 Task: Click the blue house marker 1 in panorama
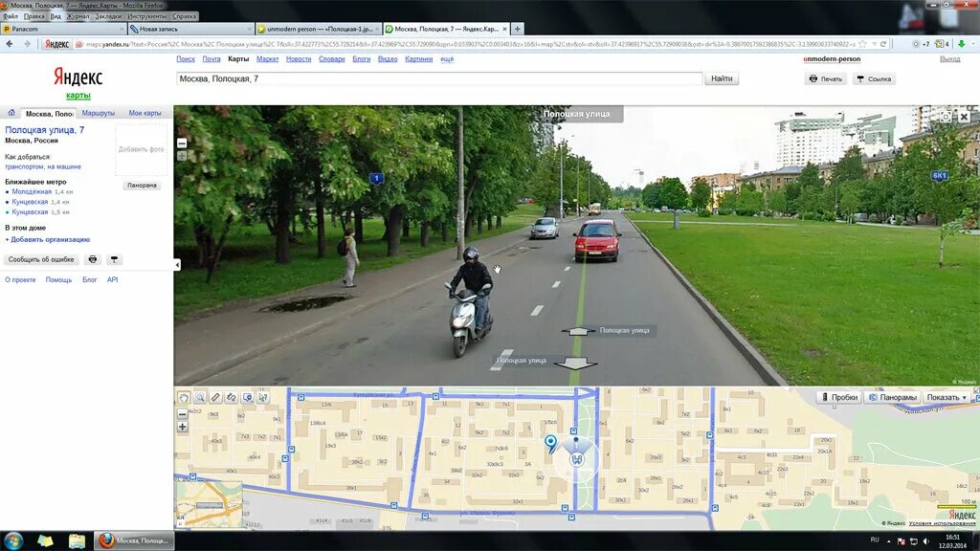[376, 179]
